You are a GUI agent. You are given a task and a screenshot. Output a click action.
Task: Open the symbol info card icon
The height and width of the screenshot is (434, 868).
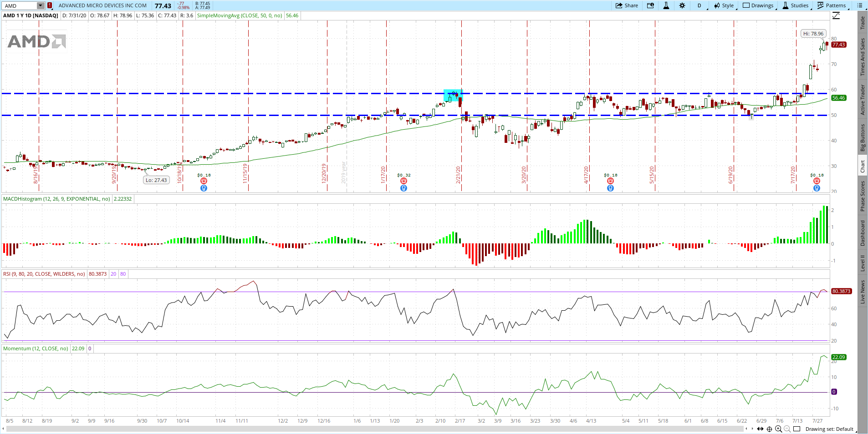pyautogui.click(x=650, y=5)
